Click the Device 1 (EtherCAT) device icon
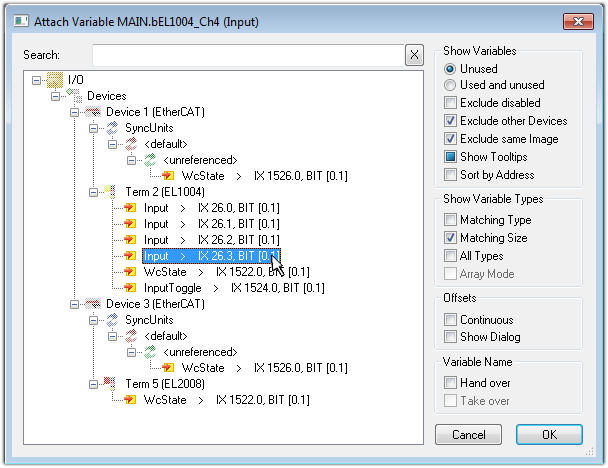 pyautogui.click(x=93, y=112)
